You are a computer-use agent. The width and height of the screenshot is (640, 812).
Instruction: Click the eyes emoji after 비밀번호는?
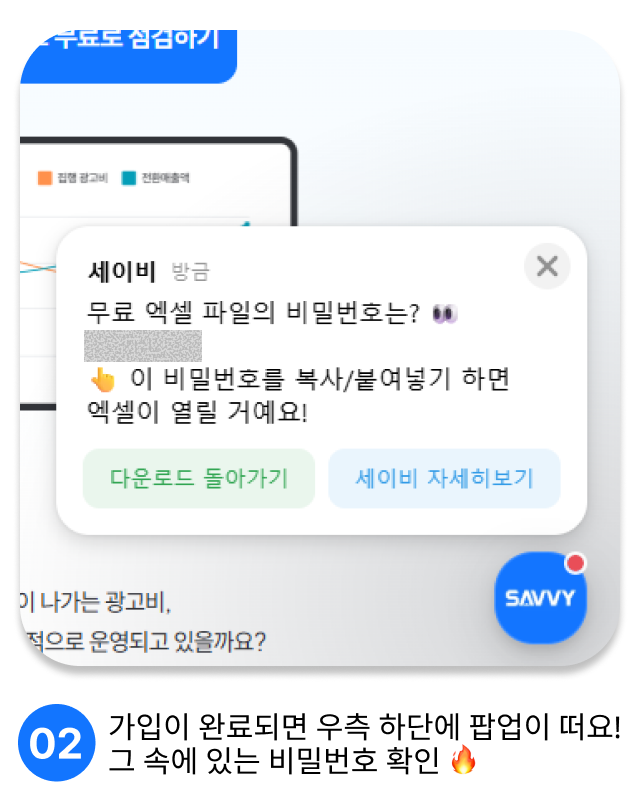pyautogui.click(x=445, y=314)
